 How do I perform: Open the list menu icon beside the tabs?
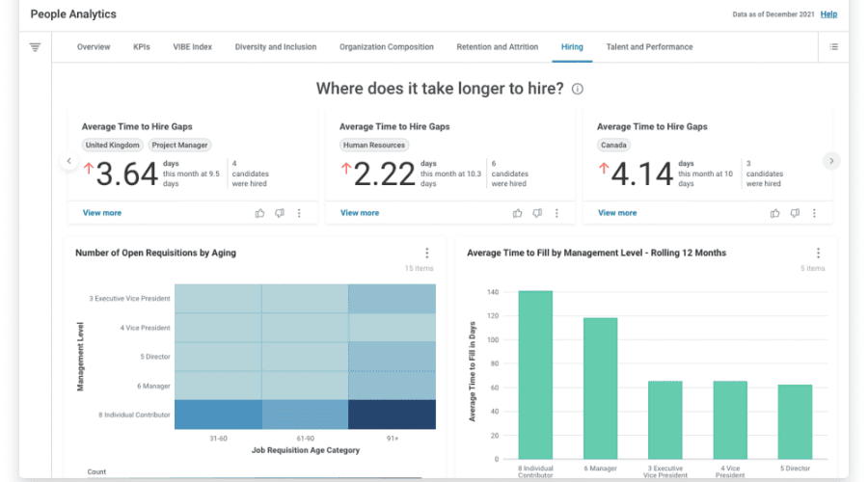[833, 47]
